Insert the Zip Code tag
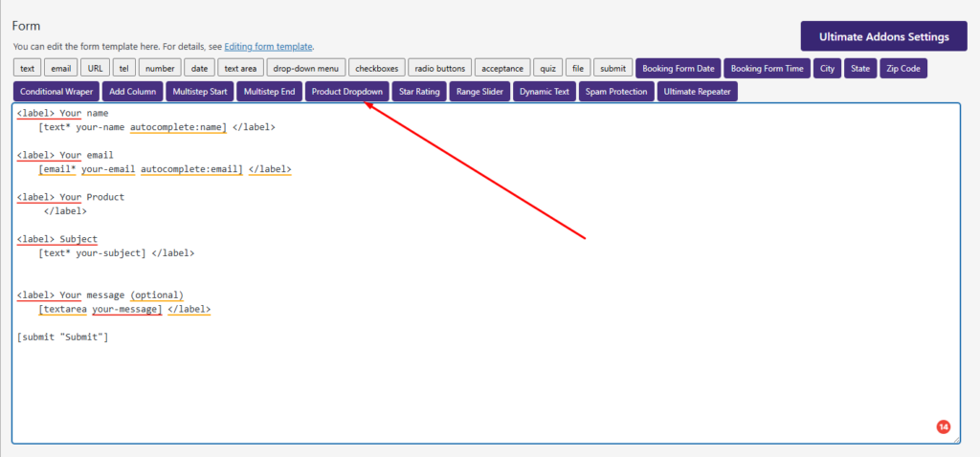This screenshot has width=980, height=457. [903, 68]
